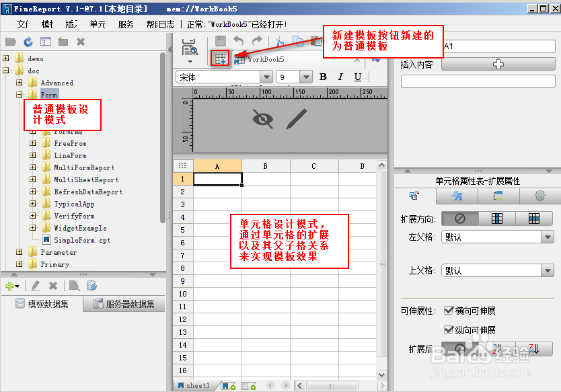Enable the 横向可伸展 checkbox
The width and height of the screenshot is (561, 392).
click(x=447, y=310)
